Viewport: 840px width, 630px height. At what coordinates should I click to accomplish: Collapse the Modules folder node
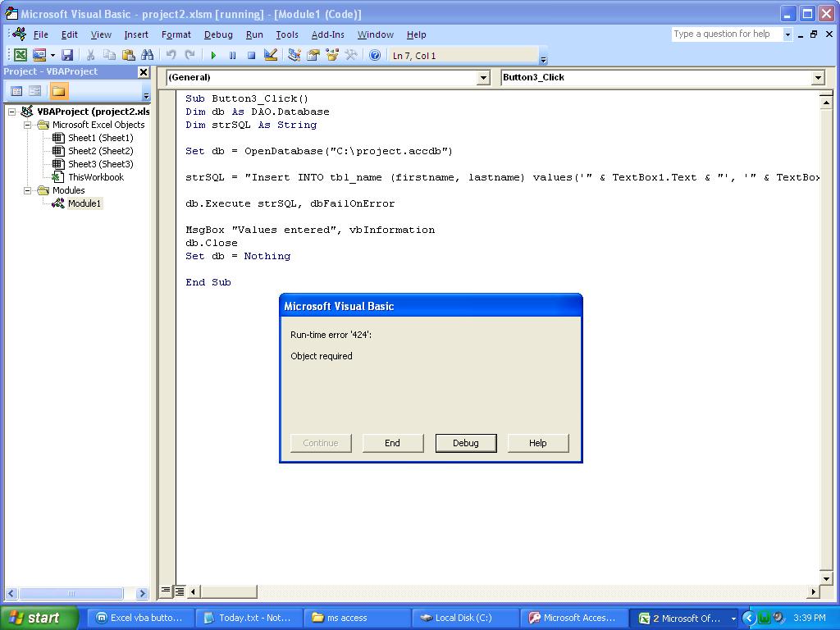pos(27,190)
